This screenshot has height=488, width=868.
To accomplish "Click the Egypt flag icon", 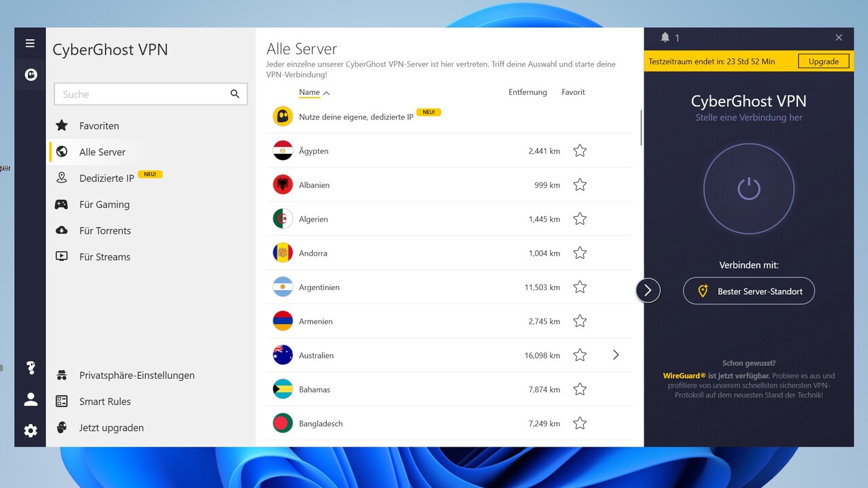I will tap(283, 150).
